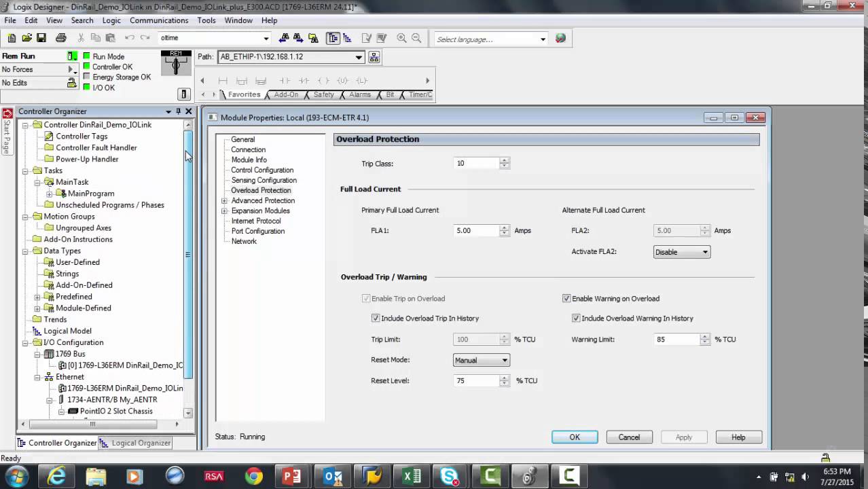Open PowerPoint from the taskbar

point(293,476)
